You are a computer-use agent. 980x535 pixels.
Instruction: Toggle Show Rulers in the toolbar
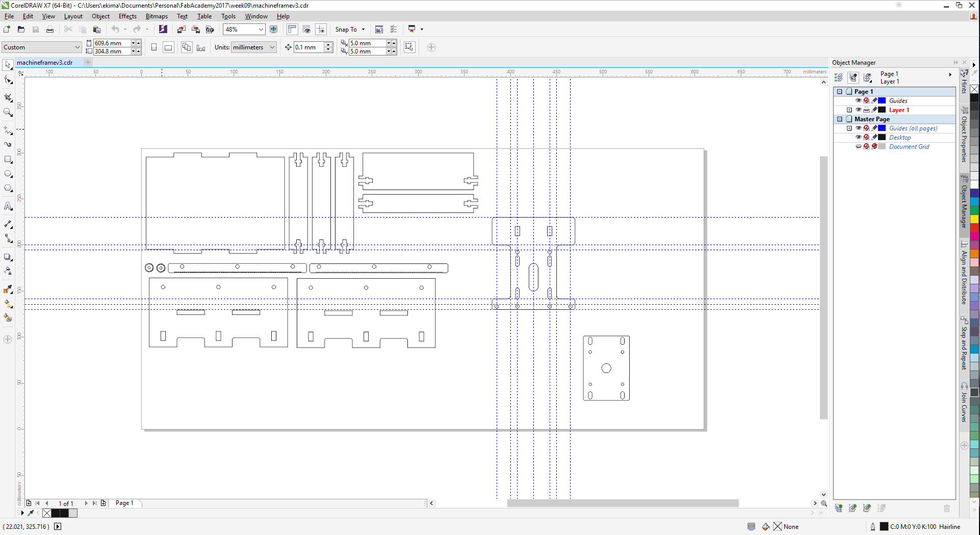(292, 29)
